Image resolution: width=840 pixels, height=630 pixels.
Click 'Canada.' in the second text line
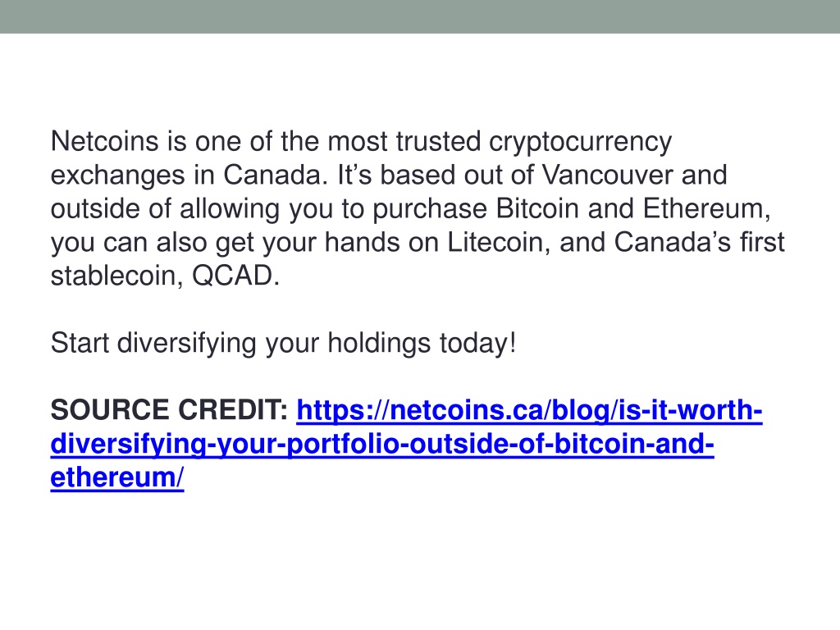(276, 176)
